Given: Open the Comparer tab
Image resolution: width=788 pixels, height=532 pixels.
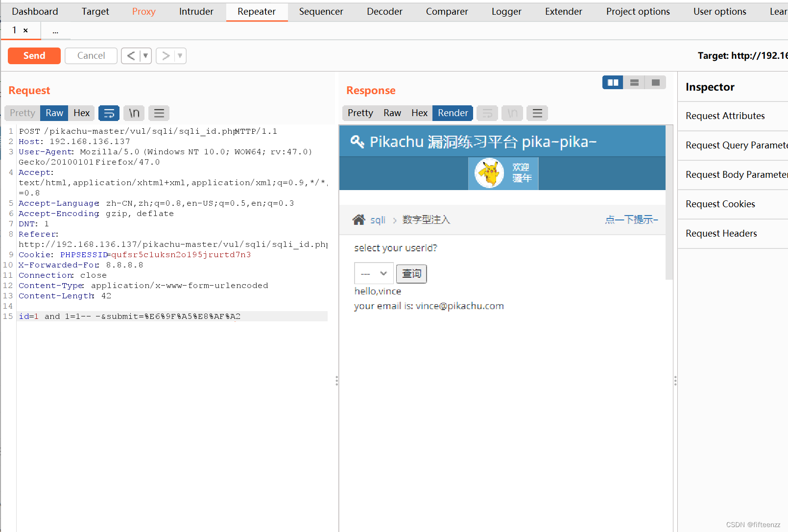Looking at the screenshot, I should pyautogui.click(x=447, y=11).
